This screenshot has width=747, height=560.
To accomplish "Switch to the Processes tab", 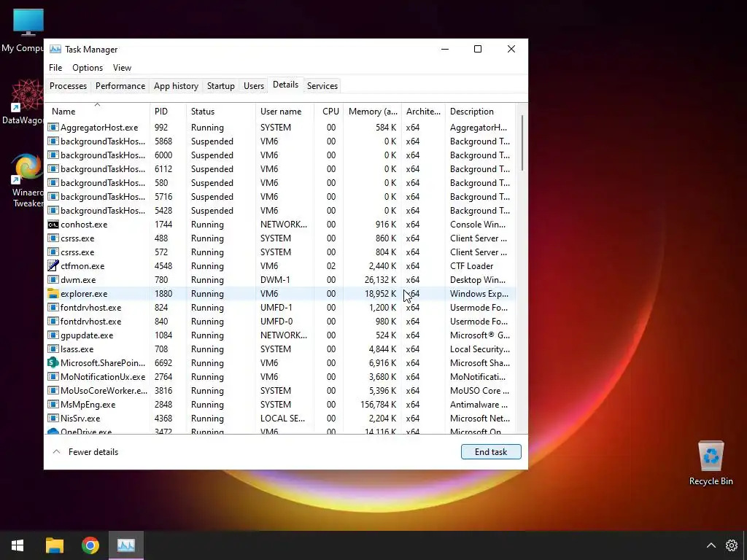I will [x=68, y=86].
